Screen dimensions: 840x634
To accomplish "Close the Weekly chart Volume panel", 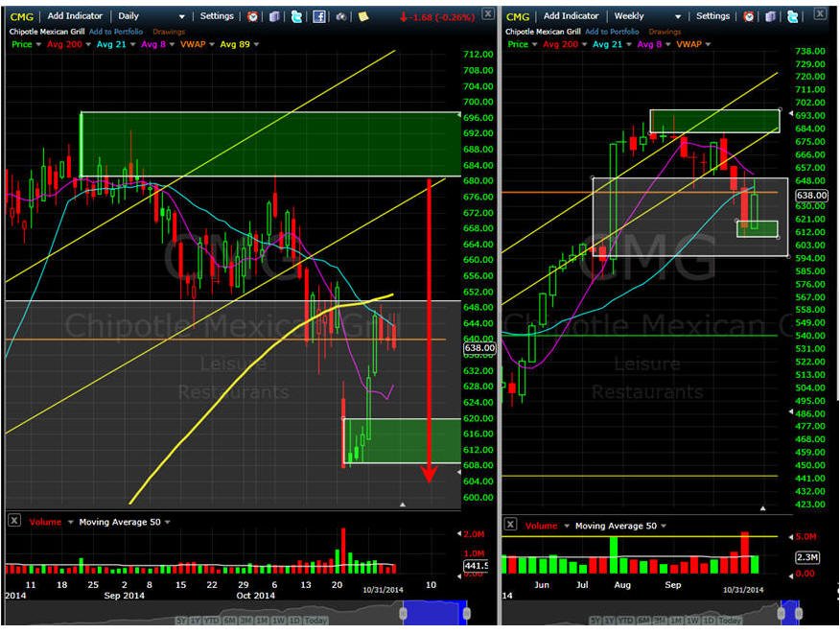I will [510, 524].
